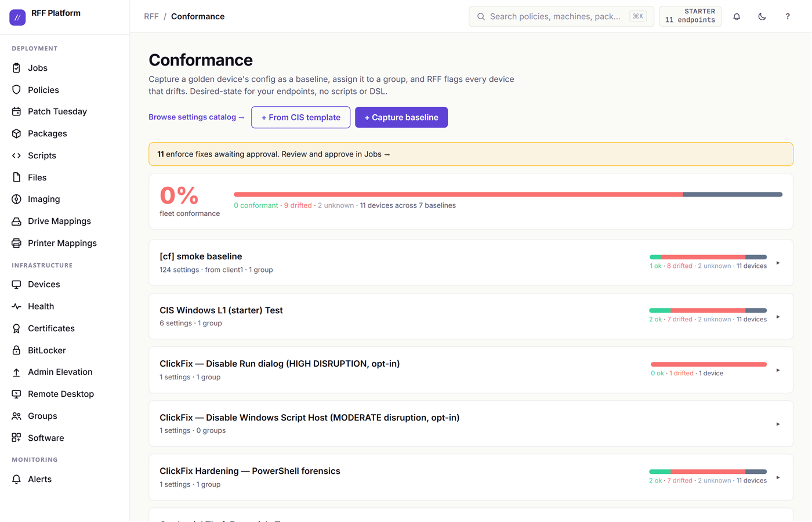Click the Drive Mappings drive icon

coord(16,221)
